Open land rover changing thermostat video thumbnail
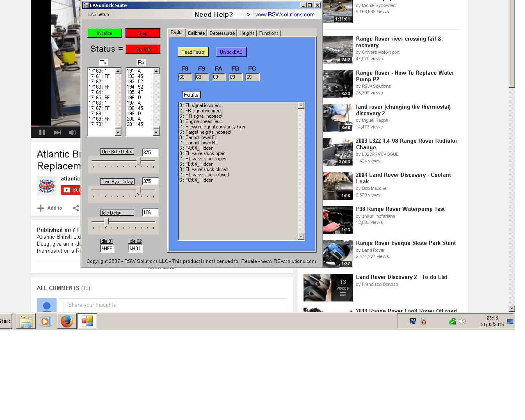Image resolution: width=525 pixels, height=420 pixels. (338, 118)
